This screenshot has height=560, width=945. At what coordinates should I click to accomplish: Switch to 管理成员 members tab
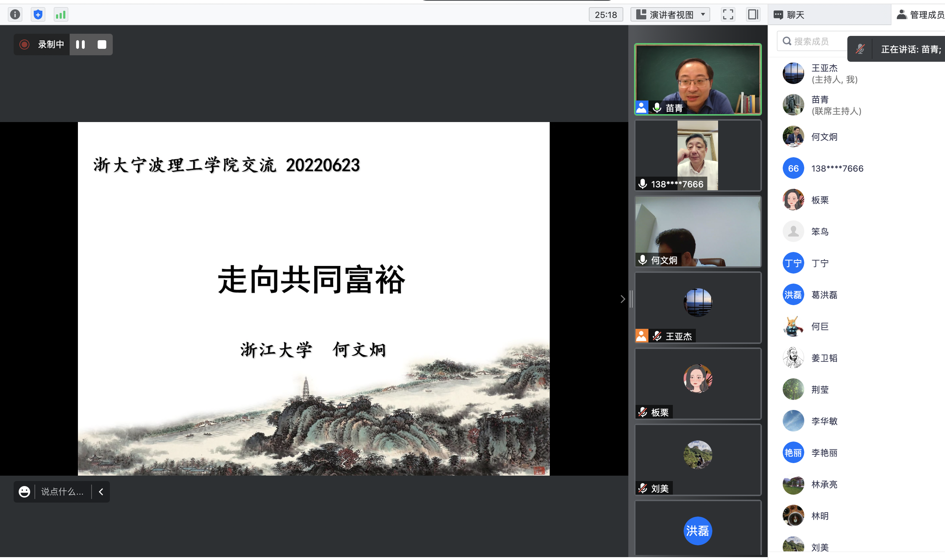(921, 15)
